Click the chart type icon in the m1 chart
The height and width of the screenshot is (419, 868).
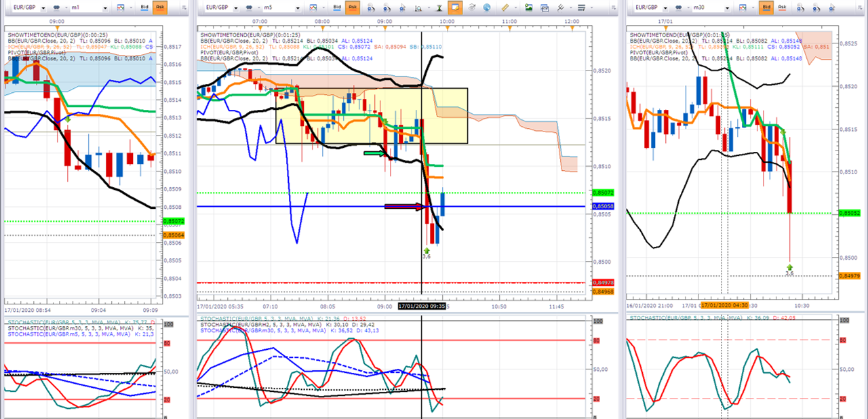click(x=120, y=7)
